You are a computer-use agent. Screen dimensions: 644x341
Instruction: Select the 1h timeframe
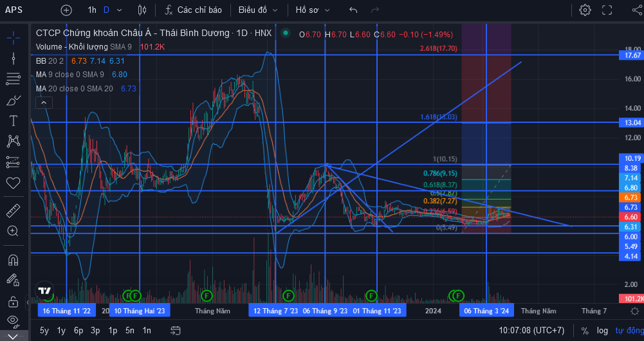click(x=92, y=10)
